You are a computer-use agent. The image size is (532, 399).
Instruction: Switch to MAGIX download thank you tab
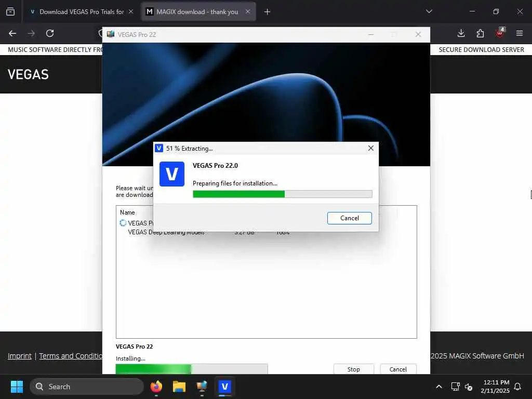(x=198, y=12)
